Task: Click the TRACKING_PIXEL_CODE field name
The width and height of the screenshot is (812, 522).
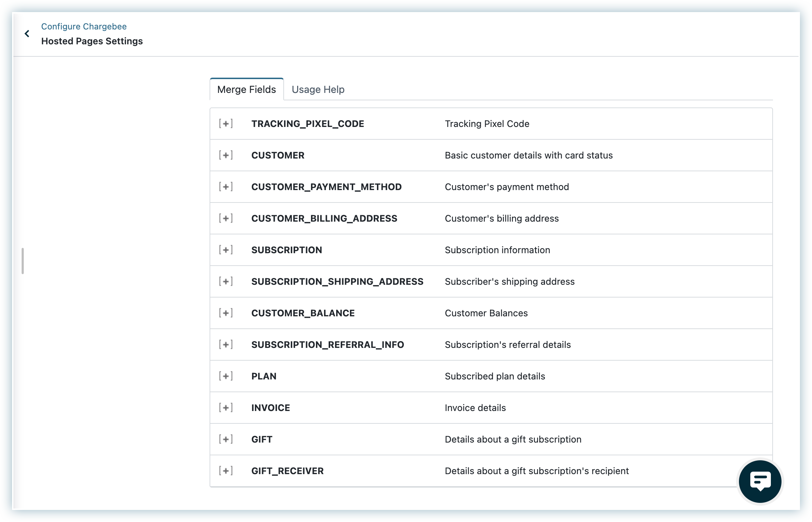Action: [308, 124]
